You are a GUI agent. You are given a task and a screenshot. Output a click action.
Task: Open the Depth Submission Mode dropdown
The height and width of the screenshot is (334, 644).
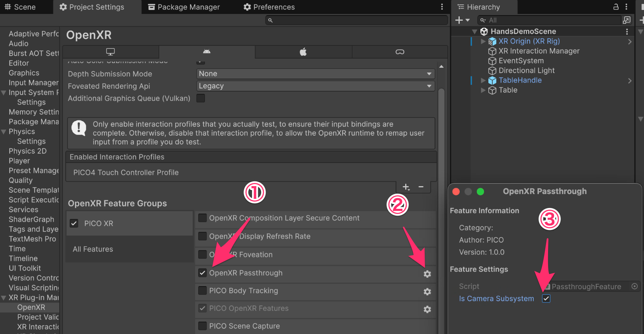[315, 74]
